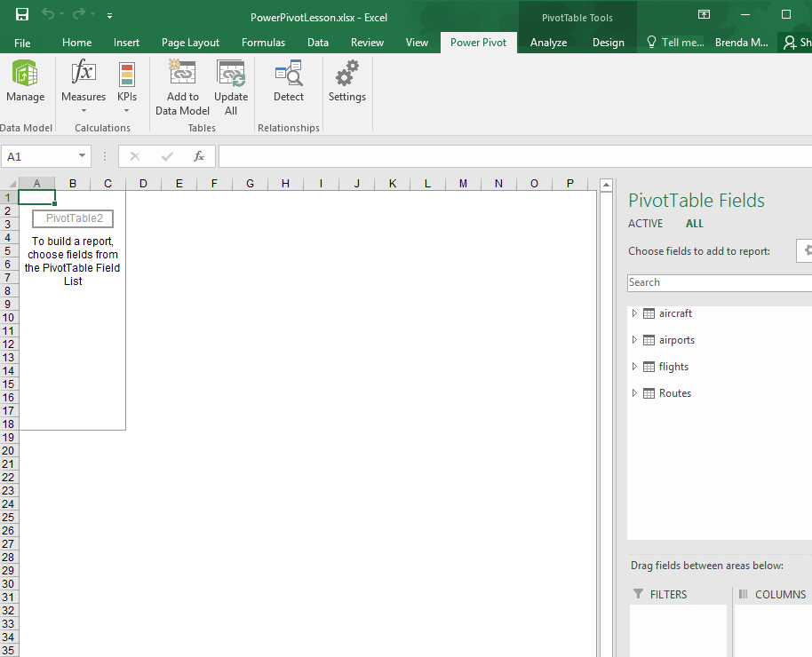Click the PivotTable Fields Search box
Viewport: 812px width, 657px height.
coord(718,282)
